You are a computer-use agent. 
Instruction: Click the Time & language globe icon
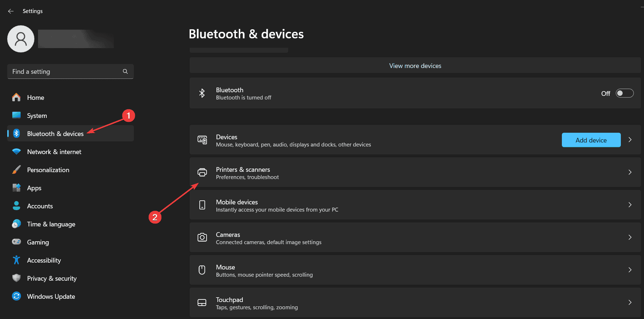pos(16,224)
